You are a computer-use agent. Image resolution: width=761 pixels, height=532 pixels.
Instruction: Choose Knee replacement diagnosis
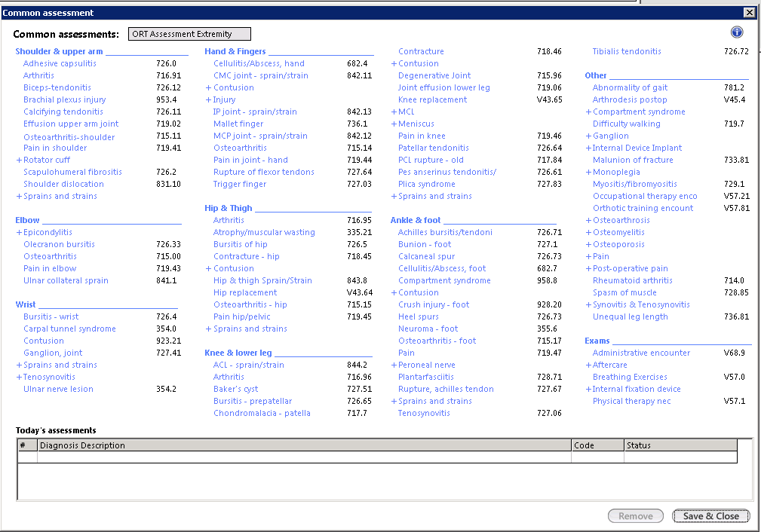tap(432, 99)
